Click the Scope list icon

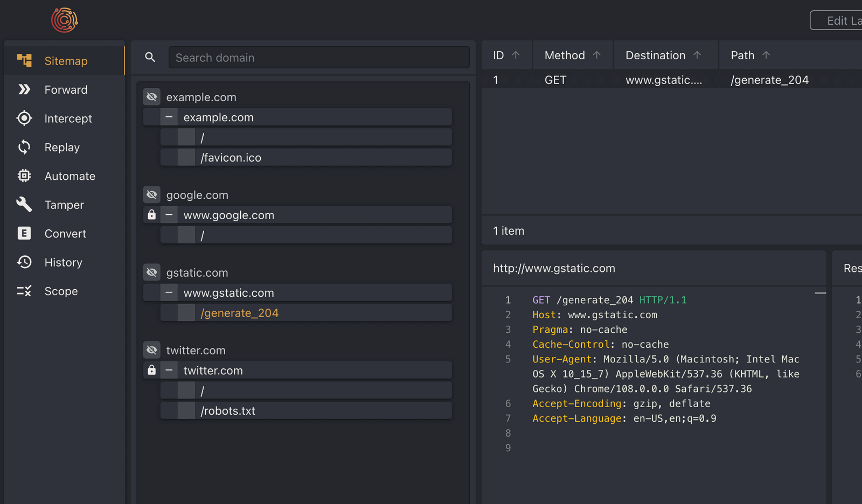pos(24,291)
